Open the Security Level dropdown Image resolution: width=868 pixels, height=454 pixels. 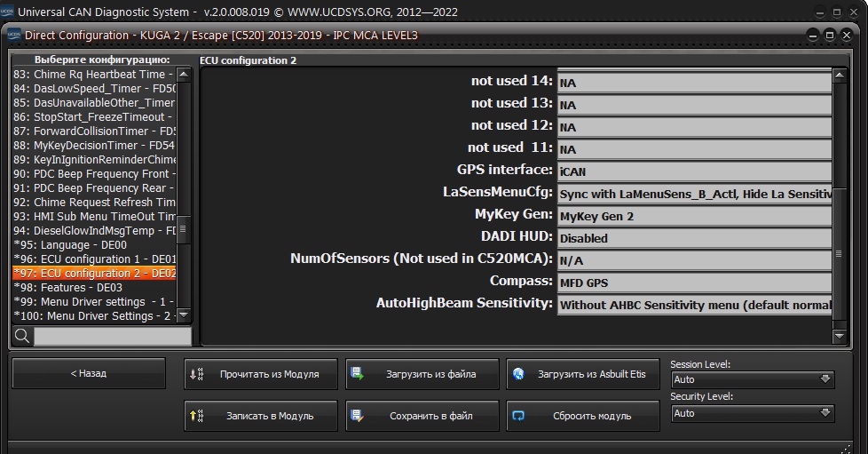(x=754, y=413)
